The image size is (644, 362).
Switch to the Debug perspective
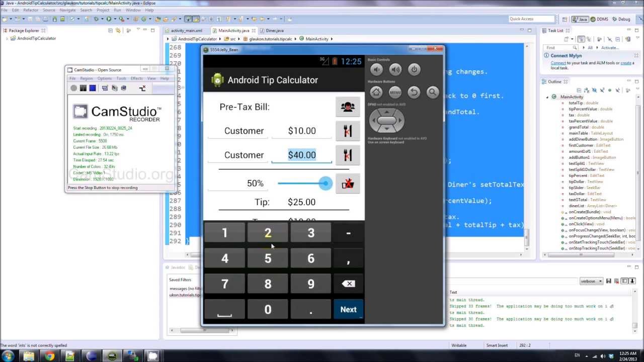point(621,19)
